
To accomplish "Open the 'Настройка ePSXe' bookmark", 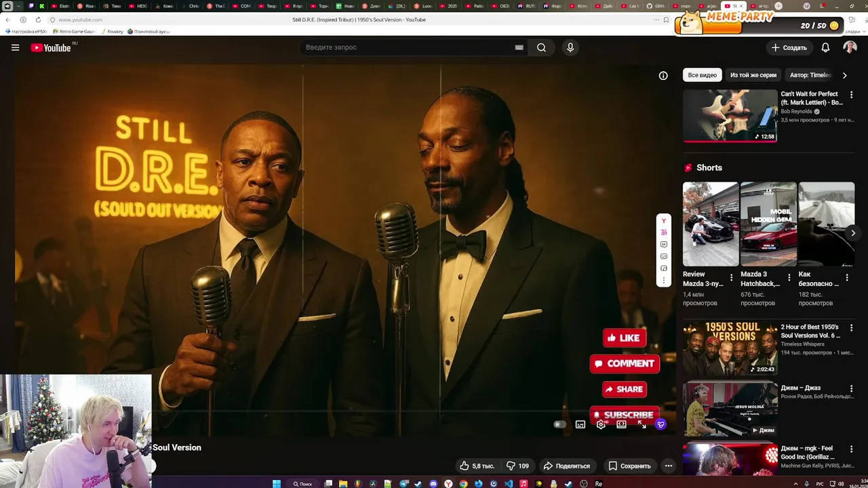I will click(26, 31).
